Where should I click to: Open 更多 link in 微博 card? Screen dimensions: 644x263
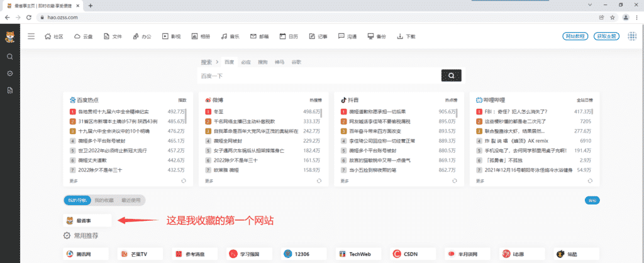209,181
